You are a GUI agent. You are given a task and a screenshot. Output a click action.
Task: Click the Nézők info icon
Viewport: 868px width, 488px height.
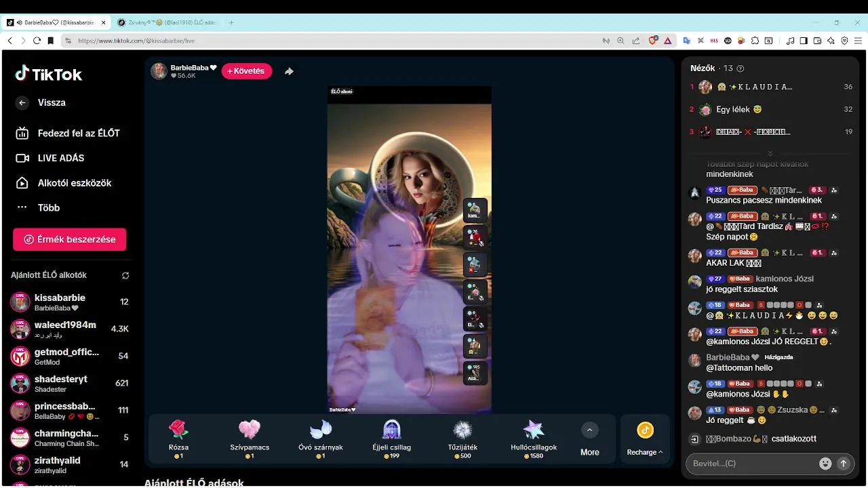tap(741, 68)
